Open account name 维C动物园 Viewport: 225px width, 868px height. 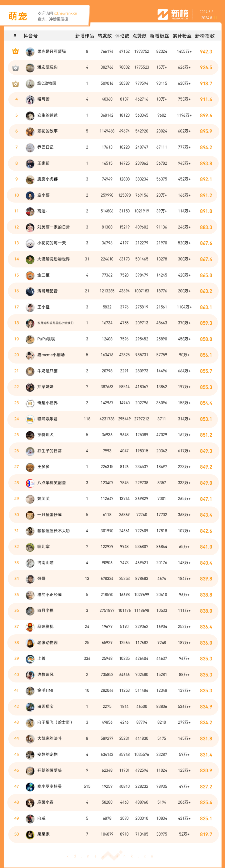pyautogui.click(x=47, y=83)
